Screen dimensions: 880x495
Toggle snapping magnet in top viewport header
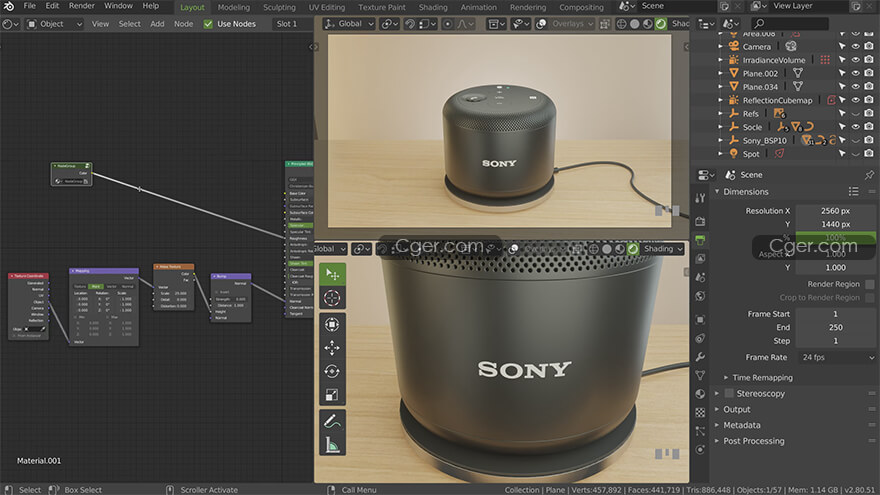410,24
